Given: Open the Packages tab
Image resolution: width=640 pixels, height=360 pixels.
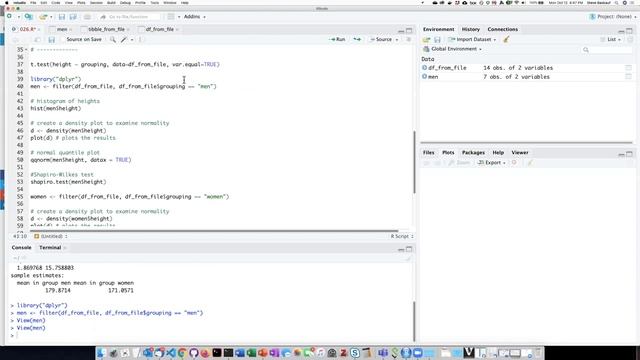Looking at the screenshot, I should point(473,153).
